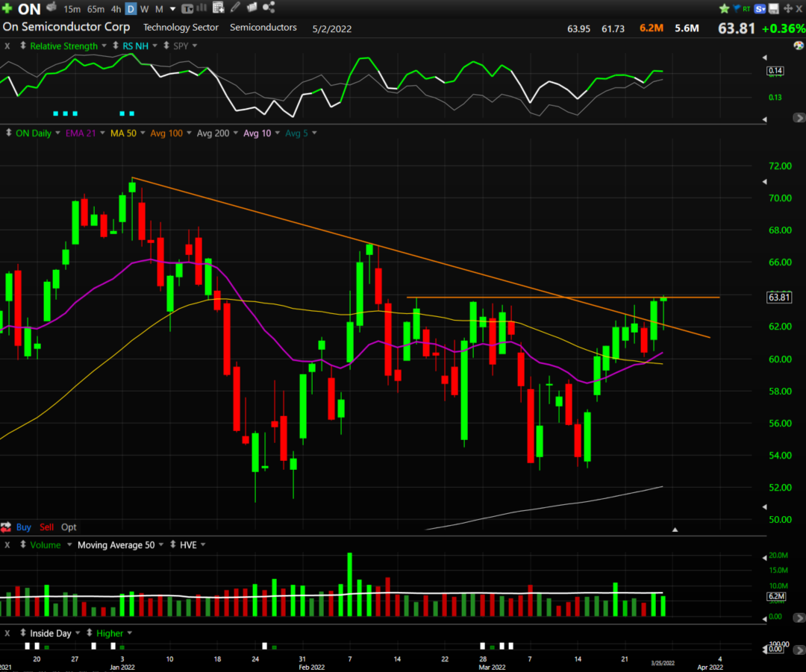This screenshot has width=806, height=672.
Task: Open the MA 50 dropdown
Action: tap(143, 133)
